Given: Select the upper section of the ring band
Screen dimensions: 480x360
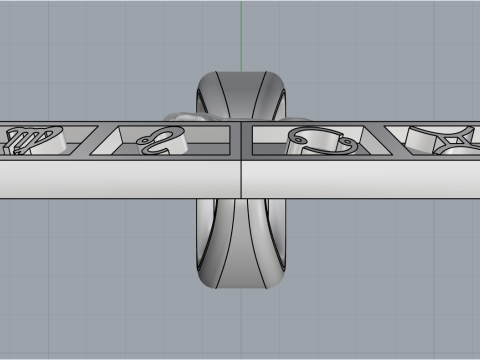Looking at the screenshot, I should tap(241, 96).
